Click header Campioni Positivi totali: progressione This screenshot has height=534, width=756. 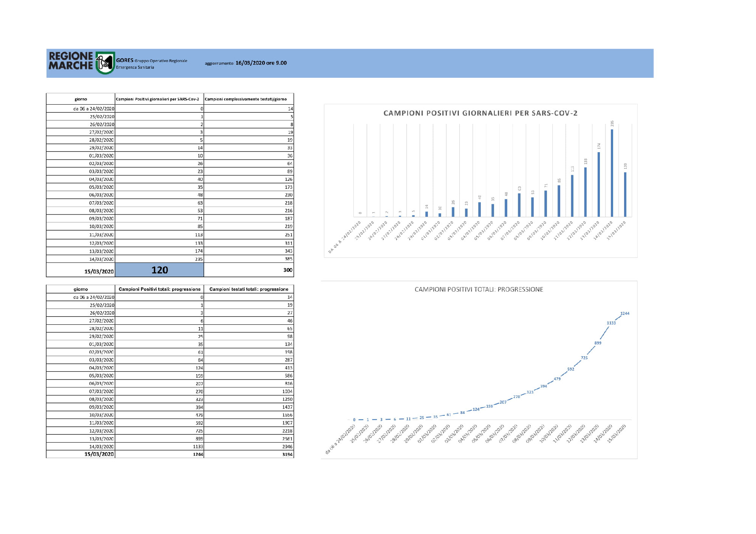coord(160,289)
